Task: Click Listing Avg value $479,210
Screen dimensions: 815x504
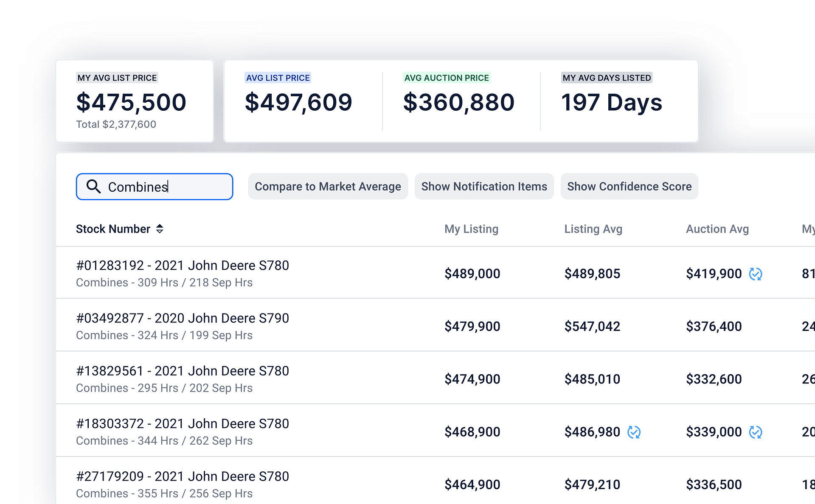Action: click(x=592, y=484)
